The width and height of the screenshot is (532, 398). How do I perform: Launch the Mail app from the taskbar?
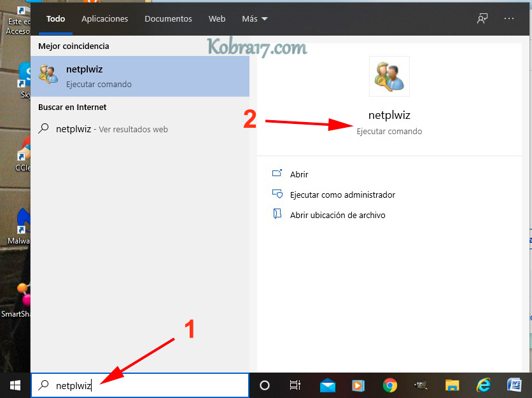click(x=328, y=385)
